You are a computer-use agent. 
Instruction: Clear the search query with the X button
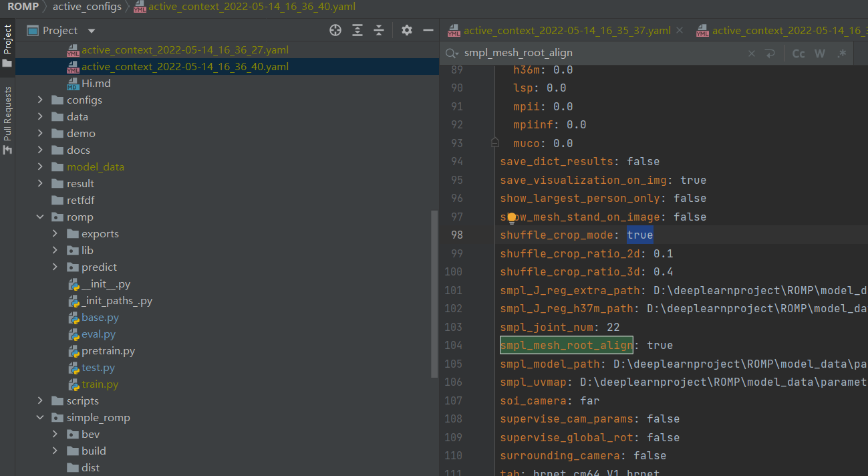(751, 53)
